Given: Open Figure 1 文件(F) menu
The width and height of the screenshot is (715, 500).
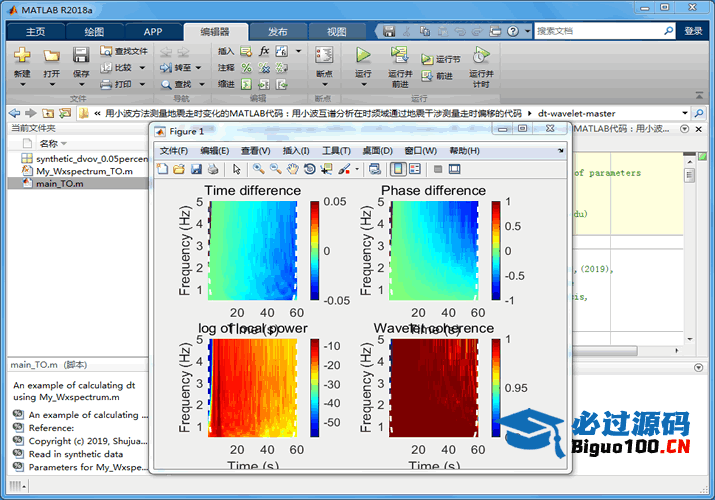Looking at the screenshot, I should click(x=173, y=151).
